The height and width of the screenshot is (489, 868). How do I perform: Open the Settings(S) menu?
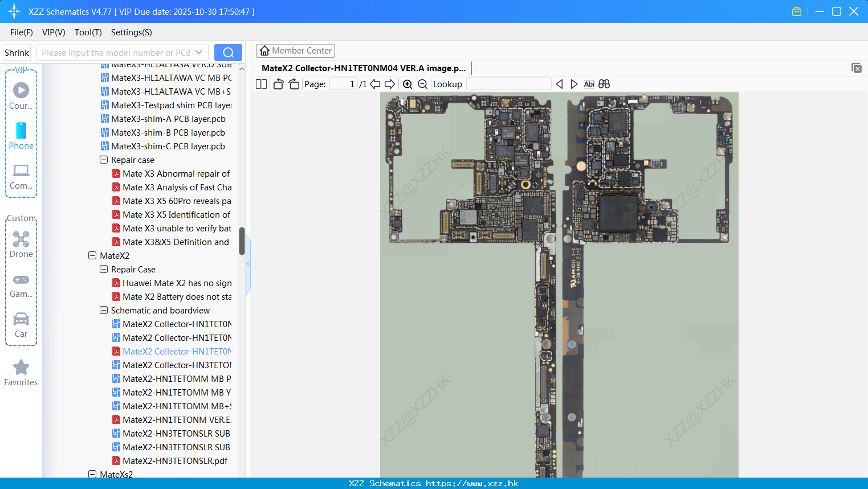click(x=132, y=32)
